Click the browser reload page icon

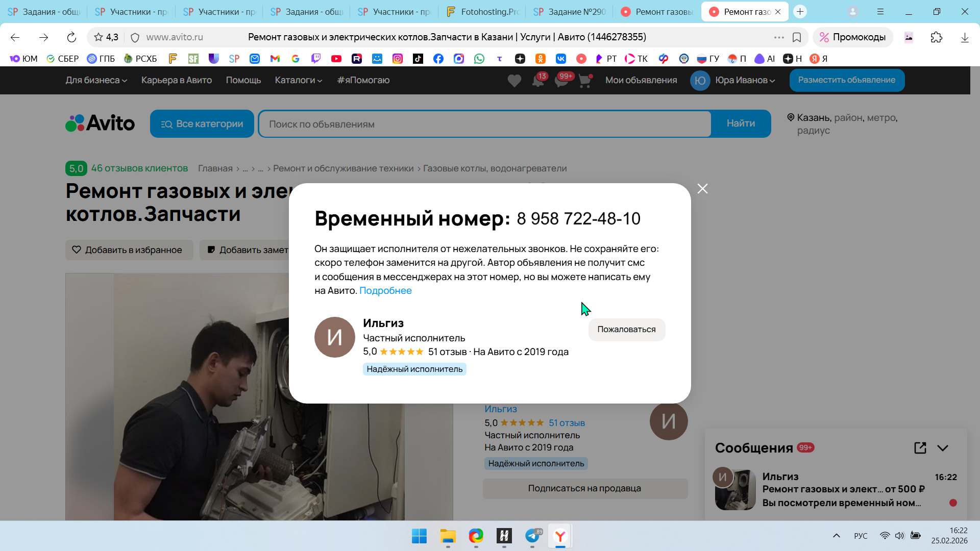[71, 37]
